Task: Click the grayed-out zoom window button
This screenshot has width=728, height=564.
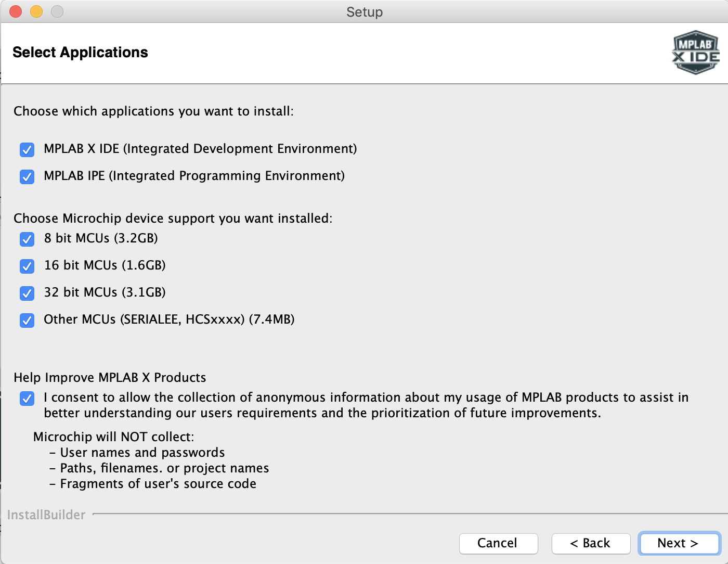Action: point(57,11)
